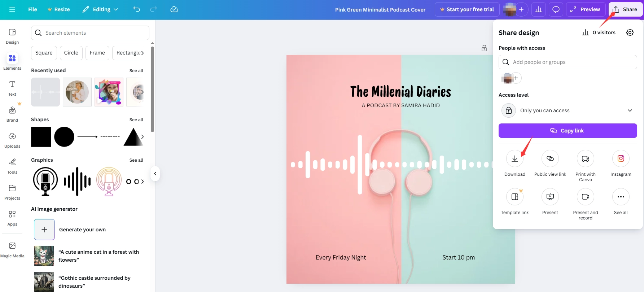This screenshot has width=644, height=292.
Task: Open the Elements sidebar panel
Action: (12, 62)
